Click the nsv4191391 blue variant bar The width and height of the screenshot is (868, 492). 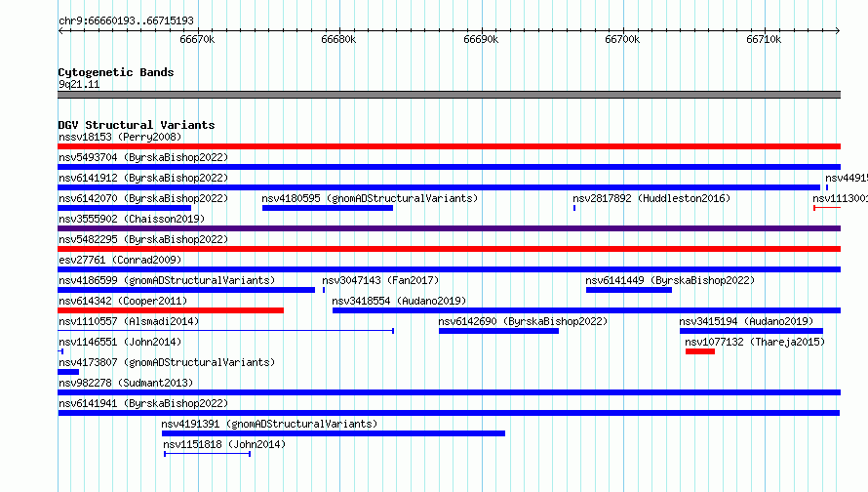click(334, 433)
